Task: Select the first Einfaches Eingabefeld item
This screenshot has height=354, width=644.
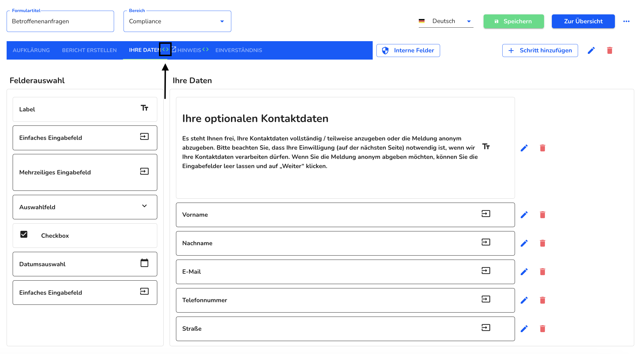Action: click(85, 138)
